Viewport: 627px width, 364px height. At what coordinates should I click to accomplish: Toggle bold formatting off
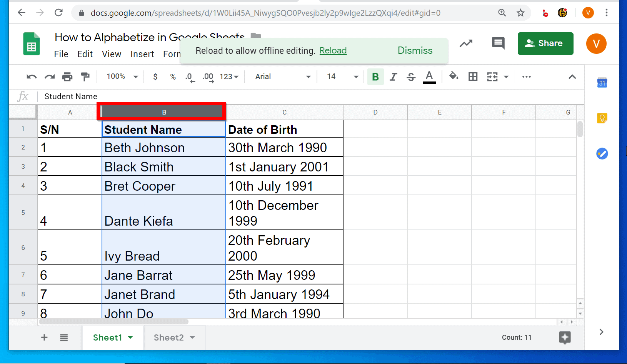point(375,76)
